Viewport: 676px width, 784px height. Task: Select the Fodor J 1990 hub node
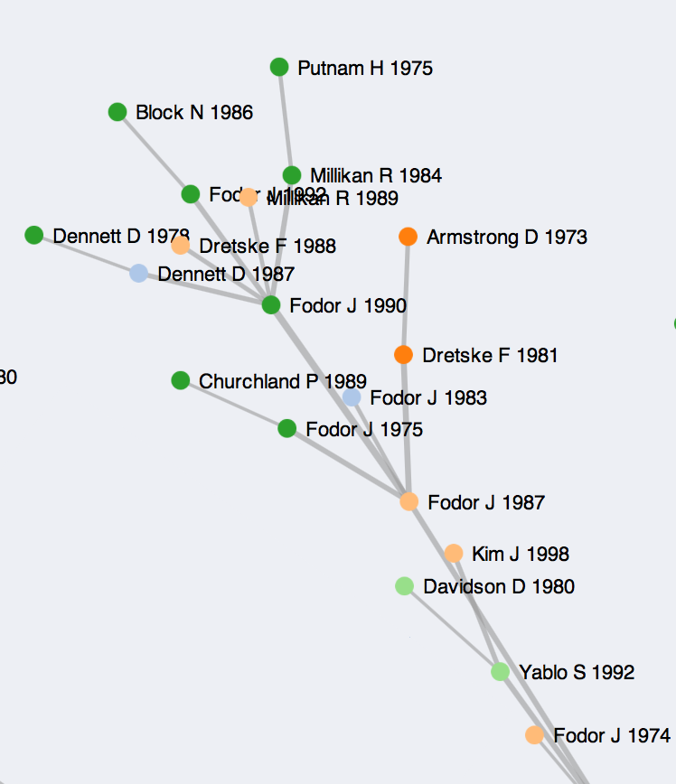tap(271, 305)
